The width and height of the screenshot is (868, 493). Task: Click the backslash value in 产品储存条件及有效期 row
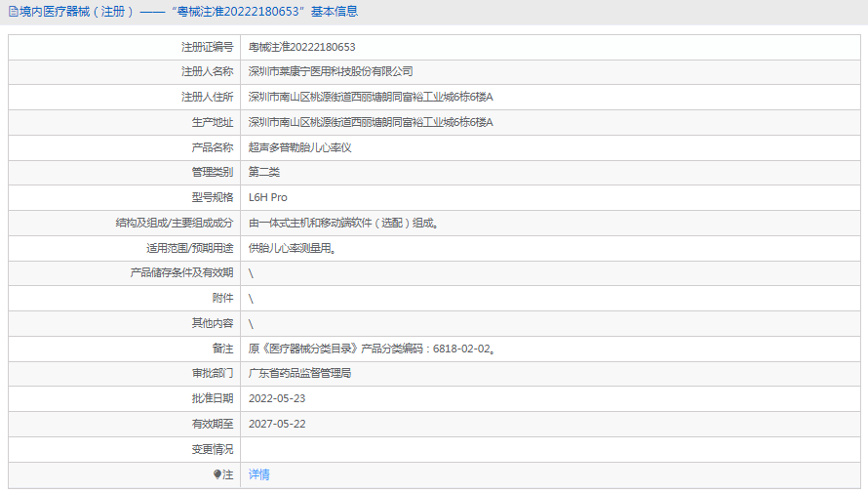(x=251, y=273)
